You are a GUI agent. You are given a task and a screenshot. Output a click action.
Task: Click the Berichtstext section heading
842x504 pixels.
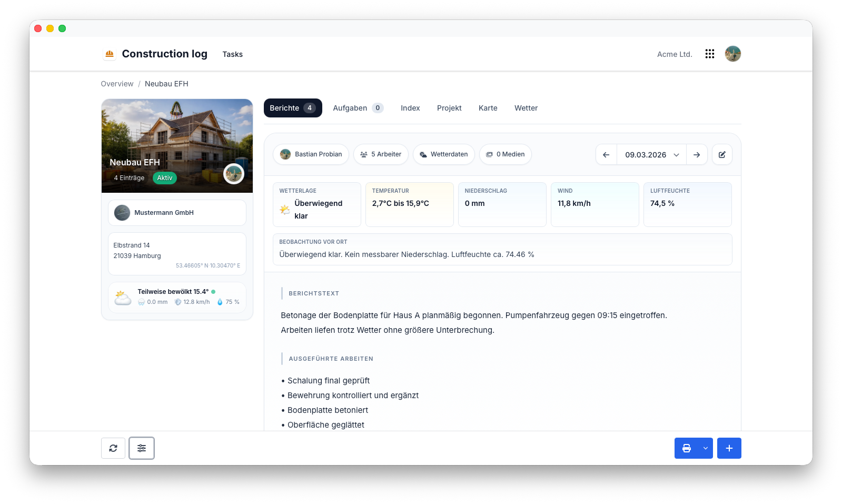coord(314,293)
